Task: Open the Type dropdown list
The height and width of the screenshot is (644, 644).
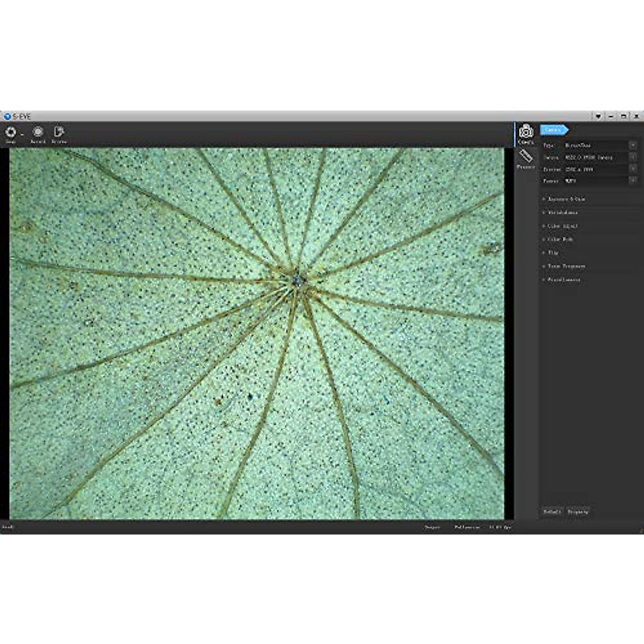Action: [x=633, y=145]
